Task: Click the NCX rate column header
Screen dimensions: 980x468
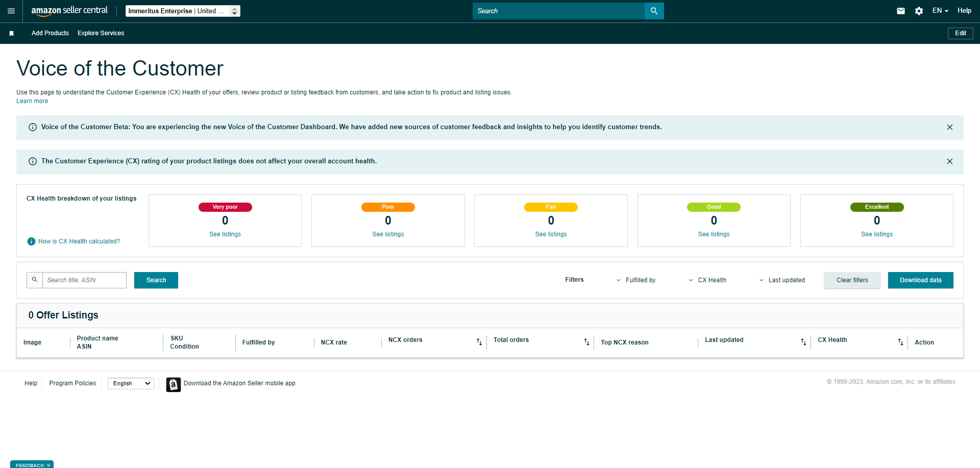Action: [334, 342]
